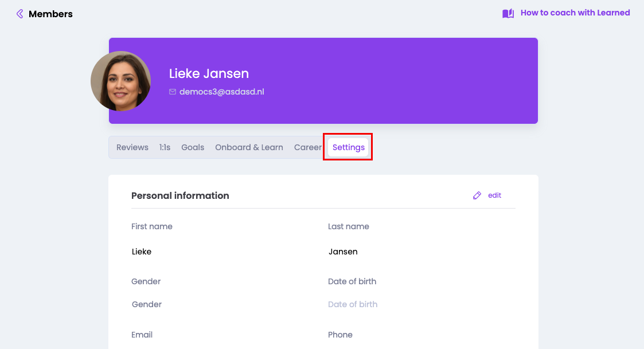The image size is (644, 349).
Task: Click the Lieke Jansen name heading
Action: tap(209, 73)
